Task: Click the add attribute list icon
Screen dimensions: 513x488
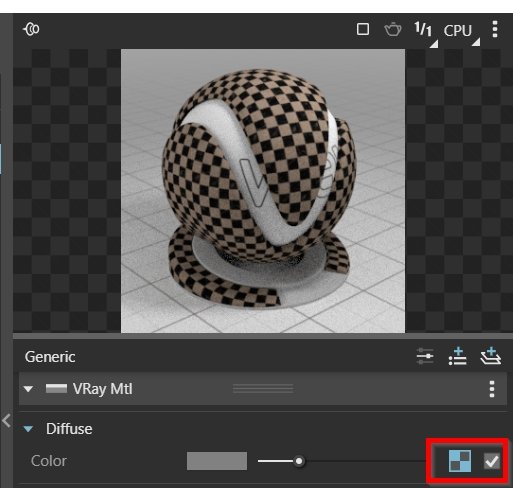Action: point(457,356)
